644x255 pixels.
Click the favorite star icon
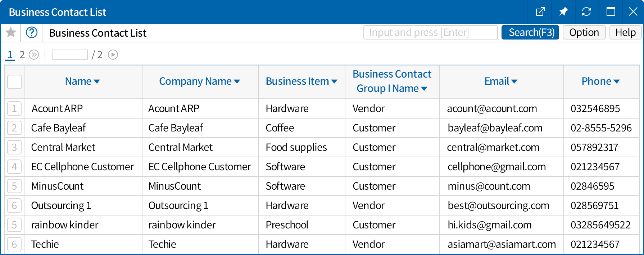[11, 33]
